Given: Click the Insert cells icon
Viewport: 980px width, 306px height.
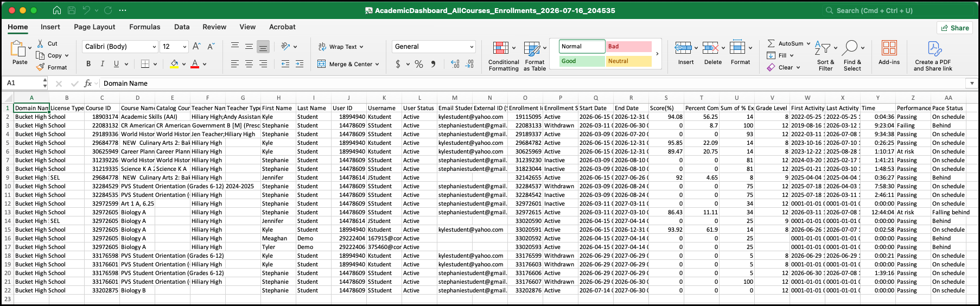Looking at the screenshot, I should pyautogui.click(x=683, y=48).
